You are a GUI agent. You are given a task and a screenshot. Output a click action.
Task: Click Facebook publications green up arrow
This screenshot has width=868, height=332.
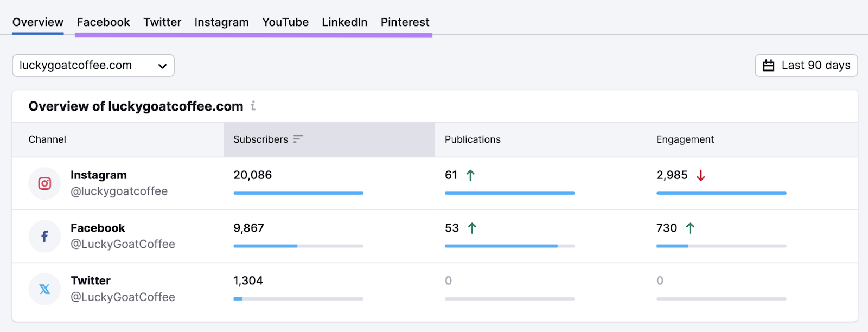point(472,228)
